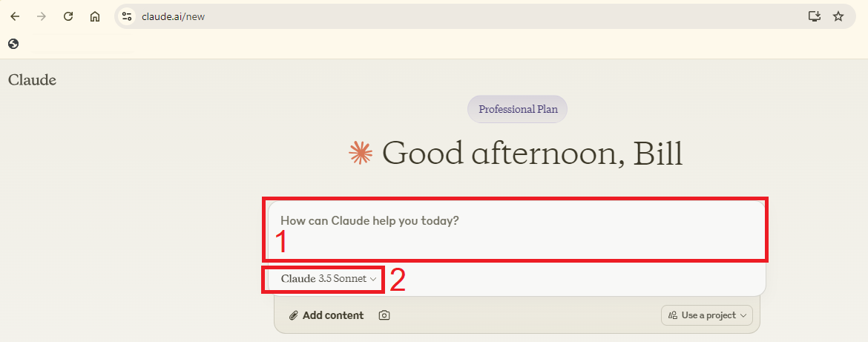Click the browser forward arrow
This screenshot has width=868, height=342.
click(42, 16)
